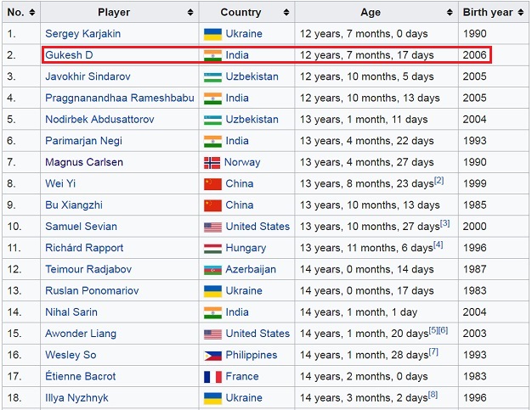The height and width of the screenshot is (410, 532).
Task: Open Illya Nyzhnyk player link
Action: point(76,397)
